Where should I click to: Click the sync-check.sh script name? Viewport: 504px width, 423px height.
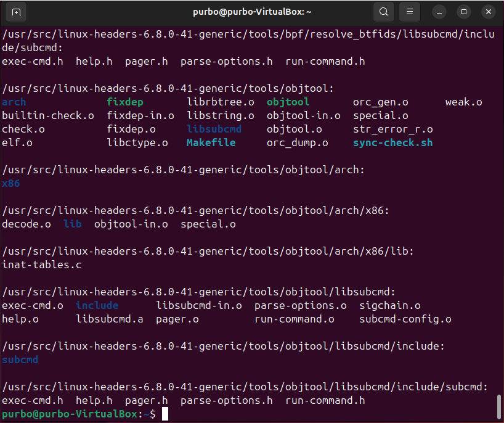coord(392,143)
